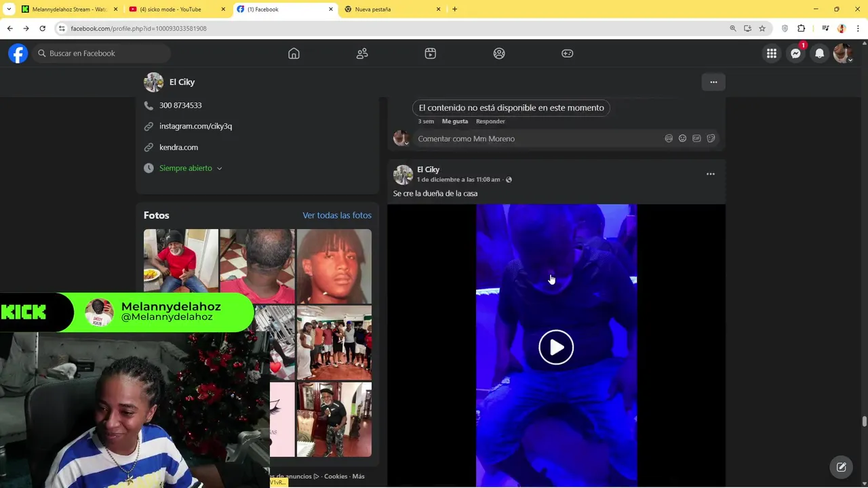Screen dimensions: 868x488
Task: Open a new browser tab
Action: point(454,9)
